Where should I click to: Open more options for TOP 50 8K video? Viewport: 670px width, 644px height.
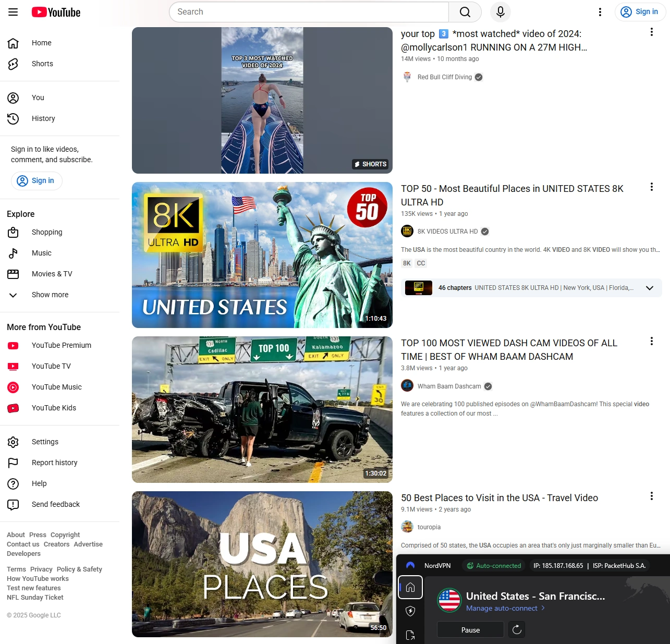pos(651,187)
